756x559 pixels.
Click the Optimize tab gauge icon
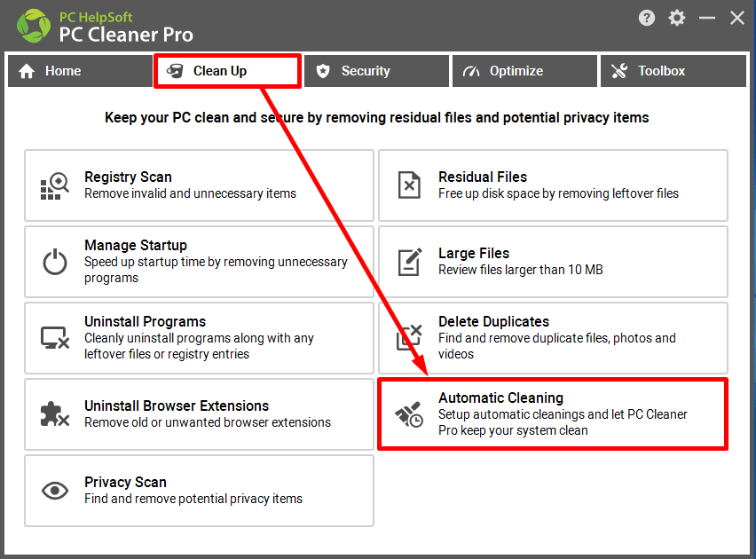pyautogui.click(x=471, y=71)
